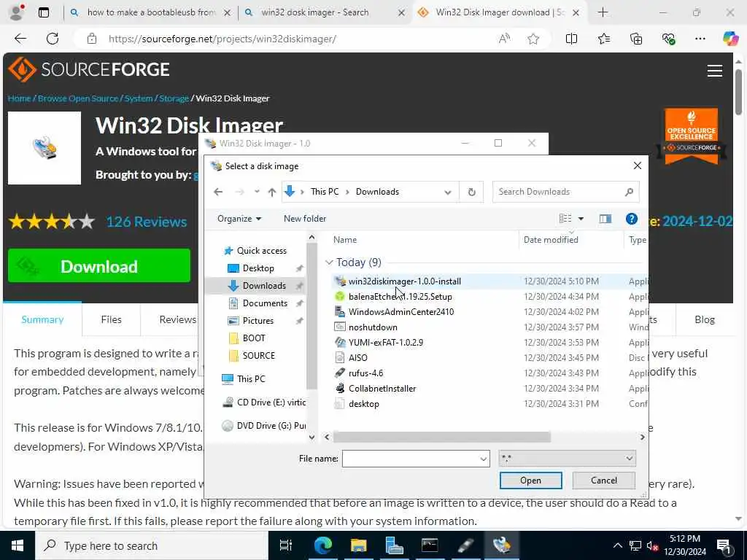Click the SourceForge logo
Viewport: 747px width, 560px height.
89,69
